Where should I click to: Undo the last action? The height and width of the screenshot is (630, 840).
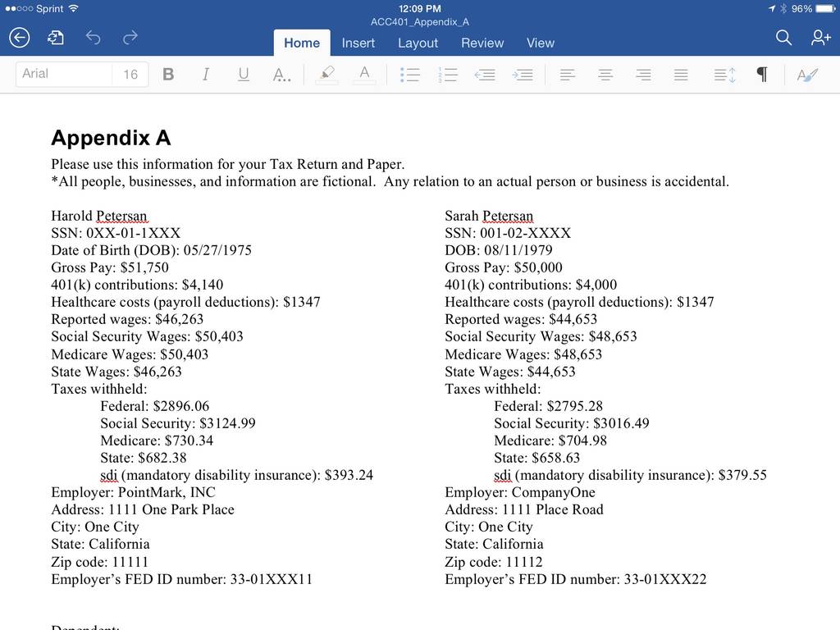coord(94,38)
